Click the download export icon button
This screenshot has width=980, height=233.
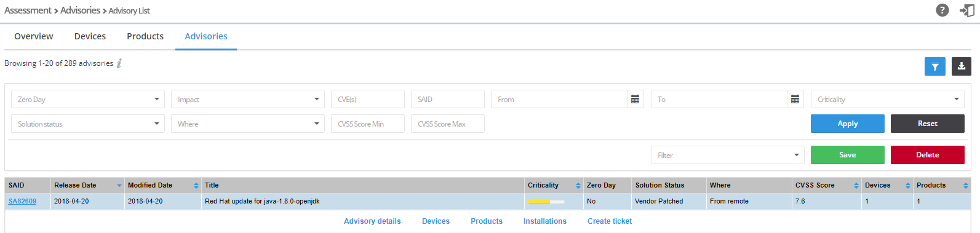point(962,66)
